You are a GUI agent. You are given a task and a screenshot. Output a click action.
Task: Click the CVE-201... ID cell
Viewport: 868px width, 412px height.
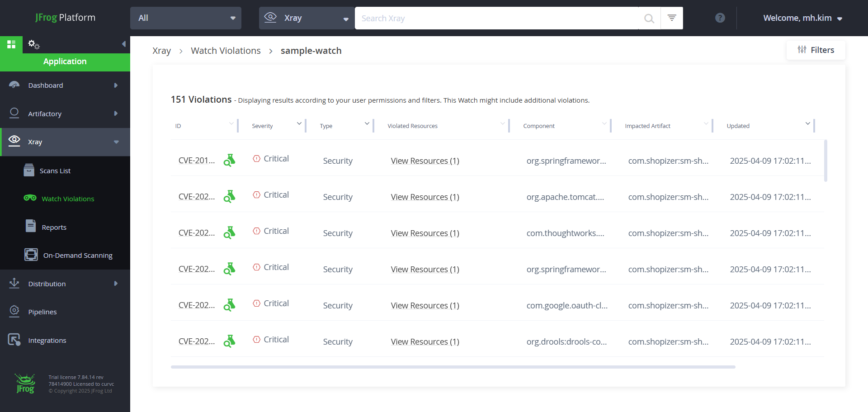coord(197,161)
